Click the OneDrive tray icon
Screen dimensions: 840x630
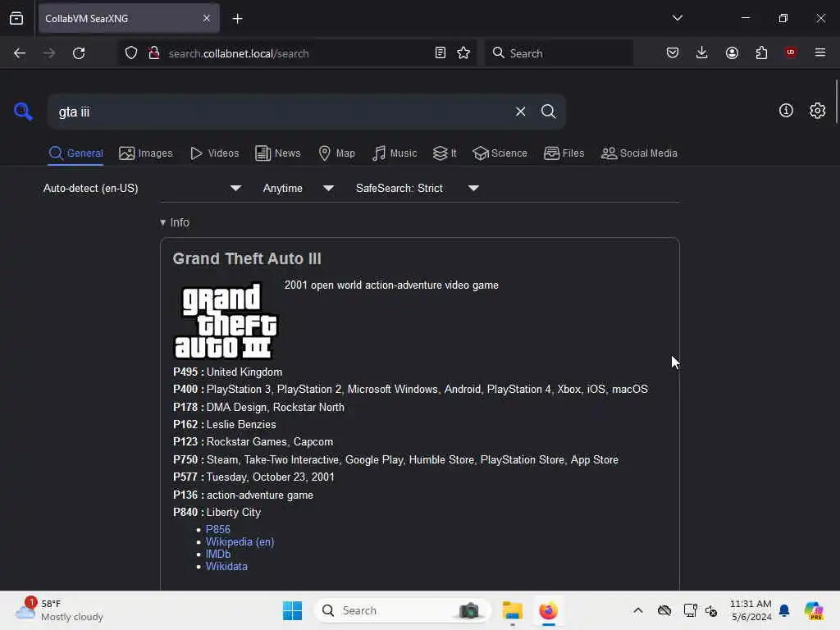(x=664, y=610)
